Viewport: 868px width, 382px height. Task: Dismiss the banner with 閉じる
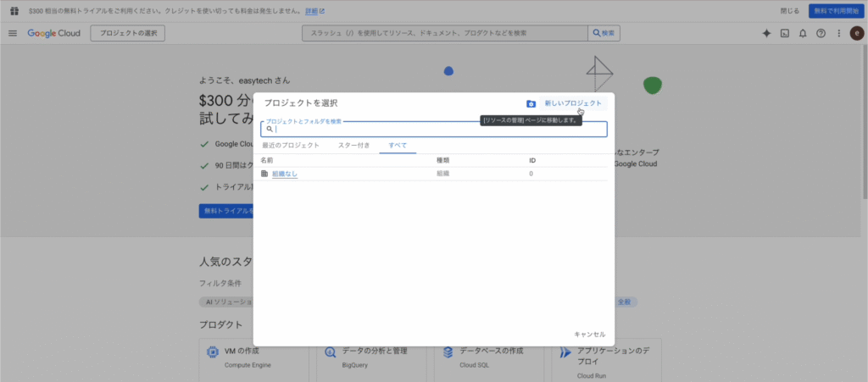[790, 10]
